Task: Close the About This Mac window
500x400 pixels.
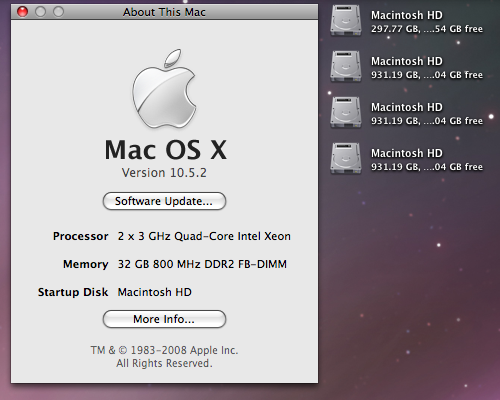Action: point(23,12)
